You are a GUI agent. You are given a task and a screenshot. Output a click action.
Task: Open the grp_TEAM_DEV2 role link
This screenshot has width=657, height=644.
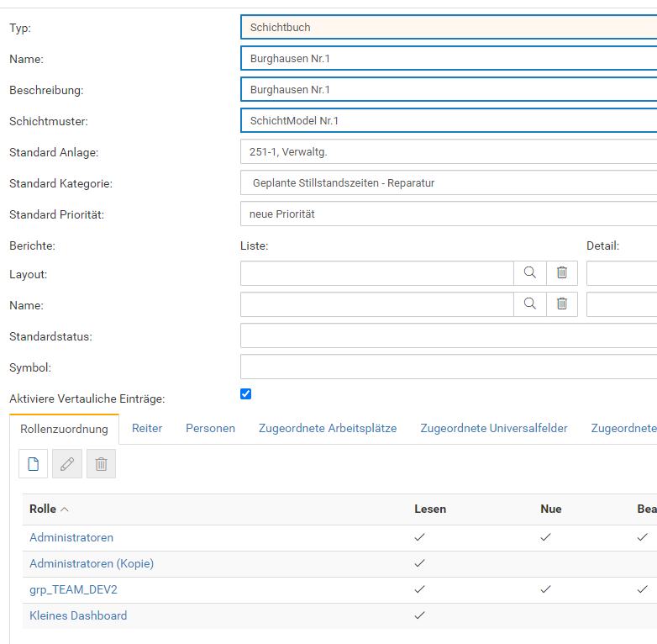(x=73, y=589)
